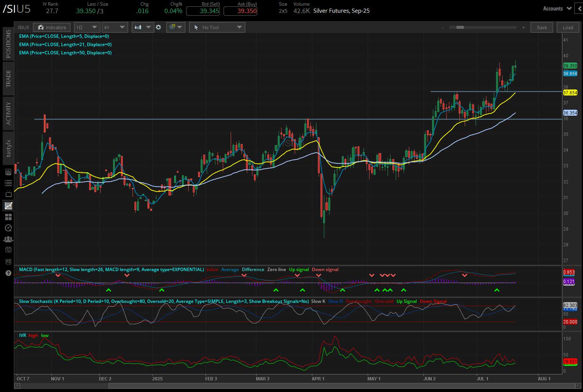
Task: Click the history clock icon in sidebar
Action: pyautogui.click(x=8, y=228)
